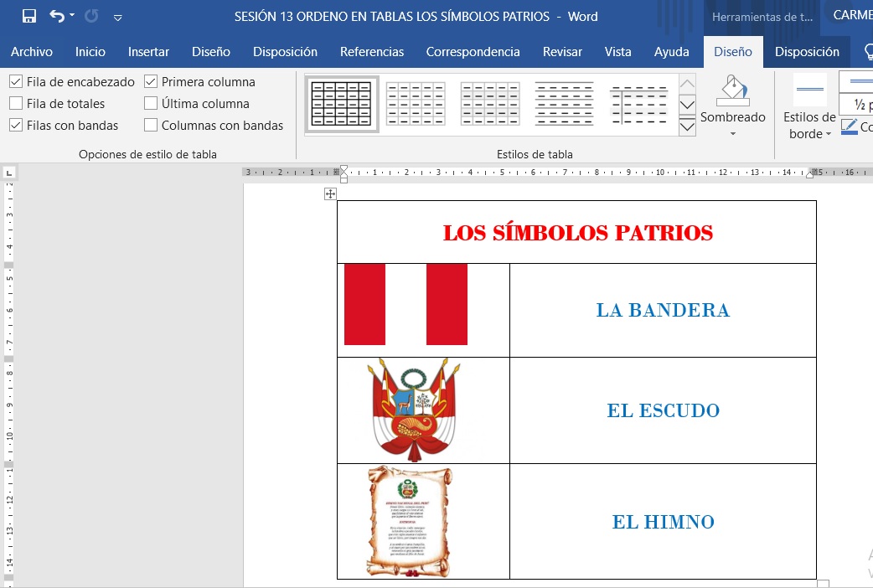Click the user account name CARME
The image size is (873, 588).
(852, 15)
